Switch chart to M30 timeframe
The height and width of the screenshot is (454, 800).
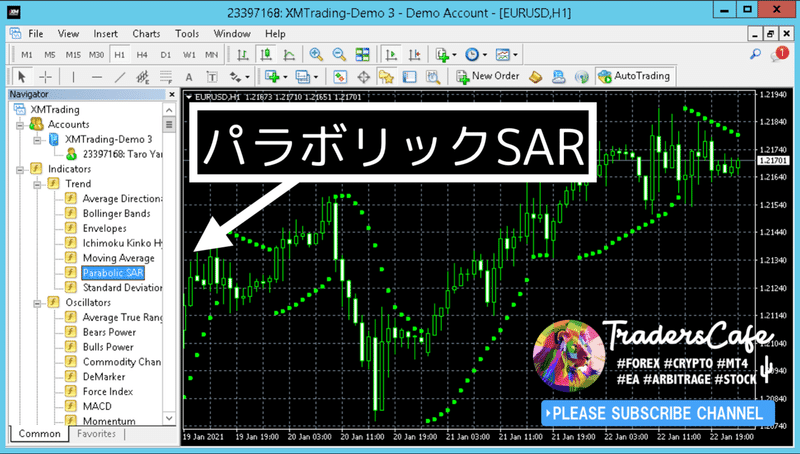click(96, 55)
